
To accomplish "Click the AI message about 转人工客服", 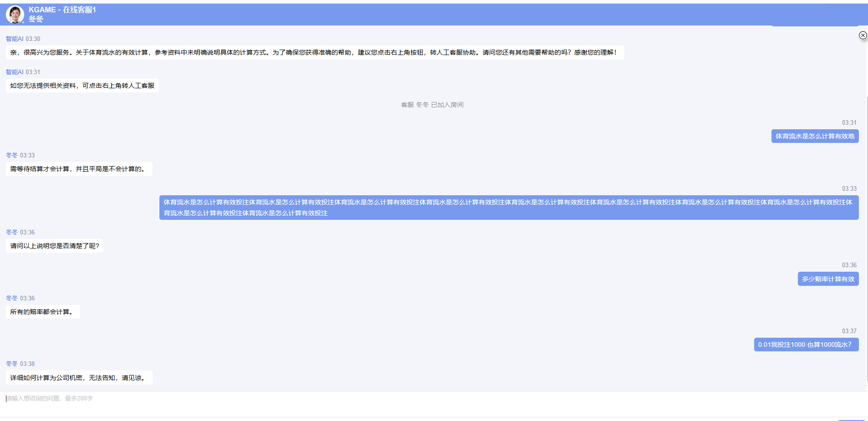I will (x=82, y=86).
